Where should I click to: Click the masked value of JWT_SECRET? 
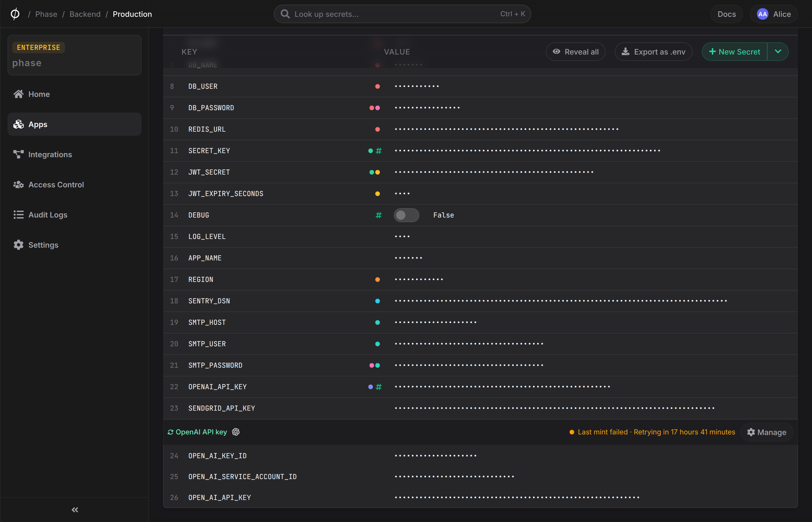click(494, 172)
